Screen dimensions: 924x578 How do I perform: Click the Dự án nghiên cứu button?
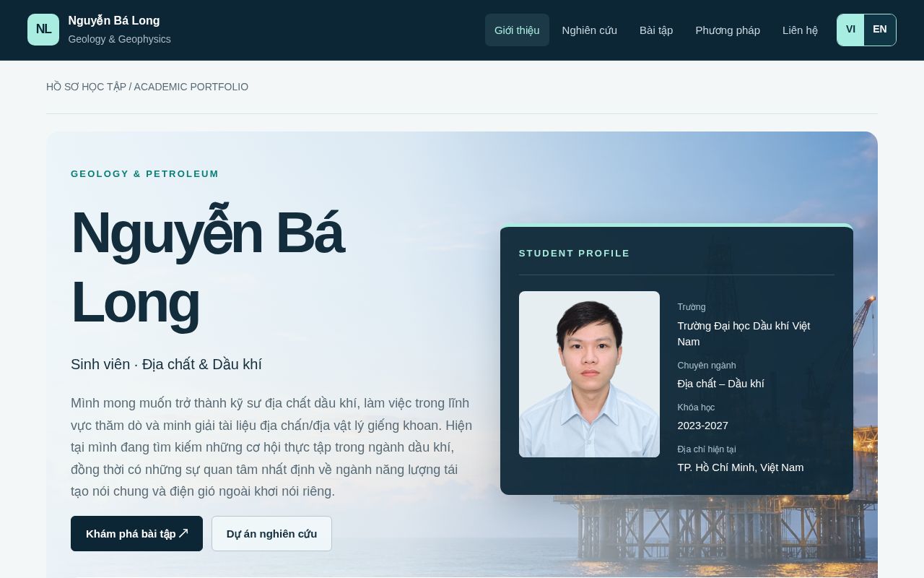[x=271, y=533]
